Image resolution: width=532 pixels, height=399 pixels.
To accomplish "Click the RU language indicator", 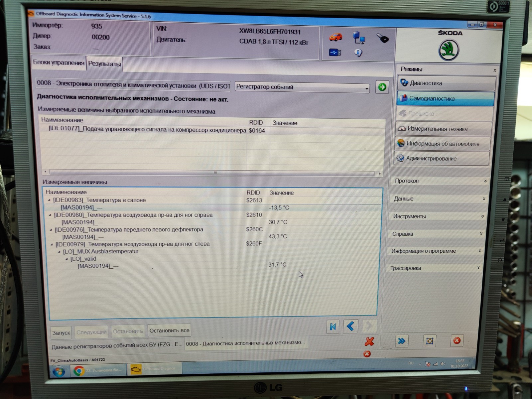I will [x=411, y=363].
